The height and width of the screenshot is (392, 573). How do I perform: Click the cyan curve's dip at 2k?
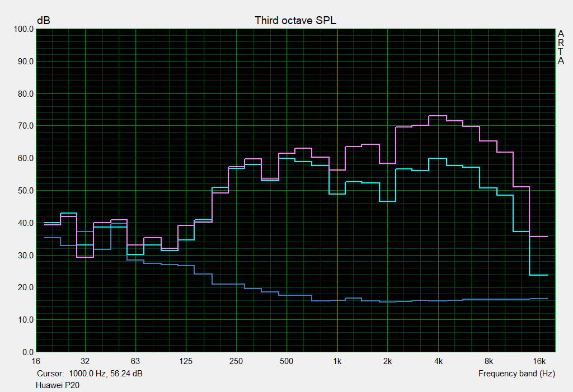(387, 201)
